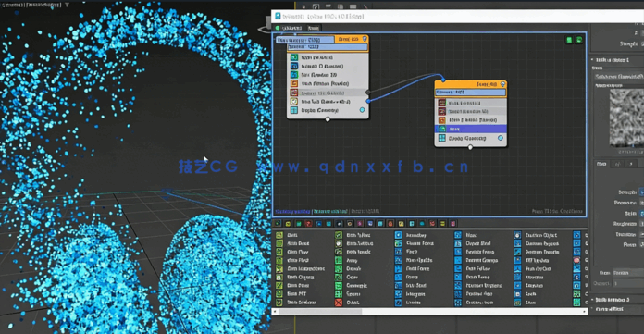The height and width of the screenshot is (334, 644).
Task: Click the right event's bottom output connector
Action: pyautogui.click(x=470, y=147)
